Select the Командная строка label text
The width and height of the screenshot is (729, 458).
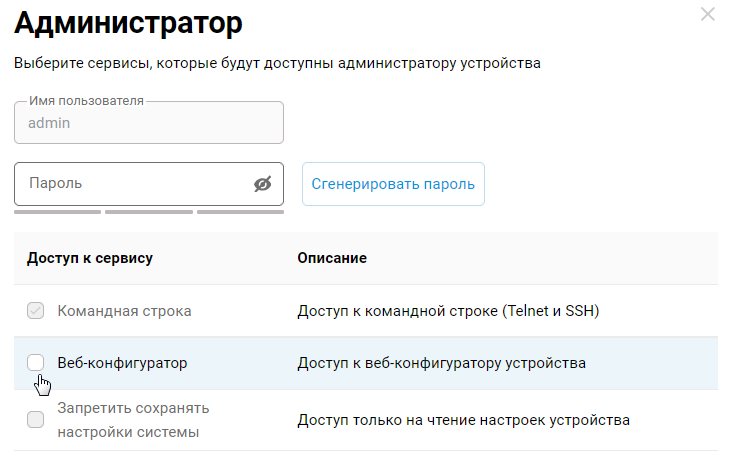(124, 311)
